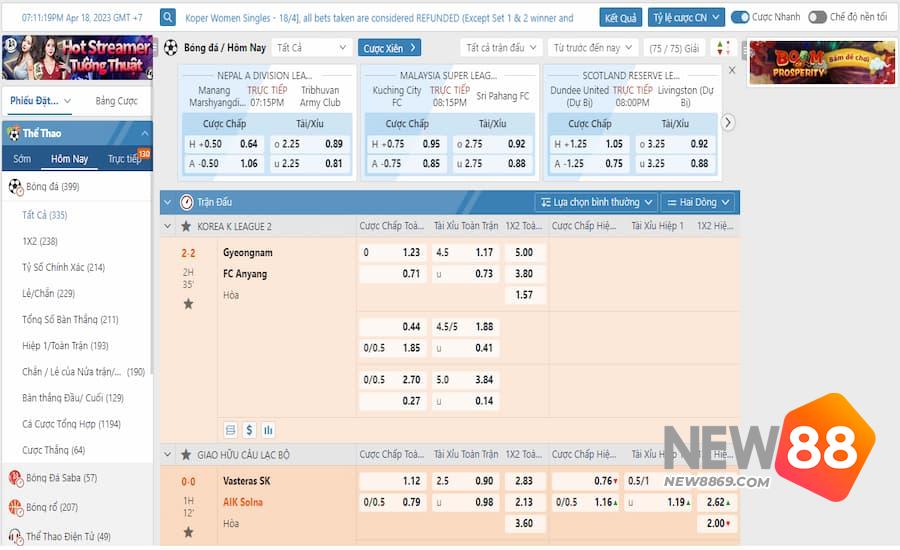Click the Gyeongnam team name
Screen dimensions: 900x550
tap(247, 253)
